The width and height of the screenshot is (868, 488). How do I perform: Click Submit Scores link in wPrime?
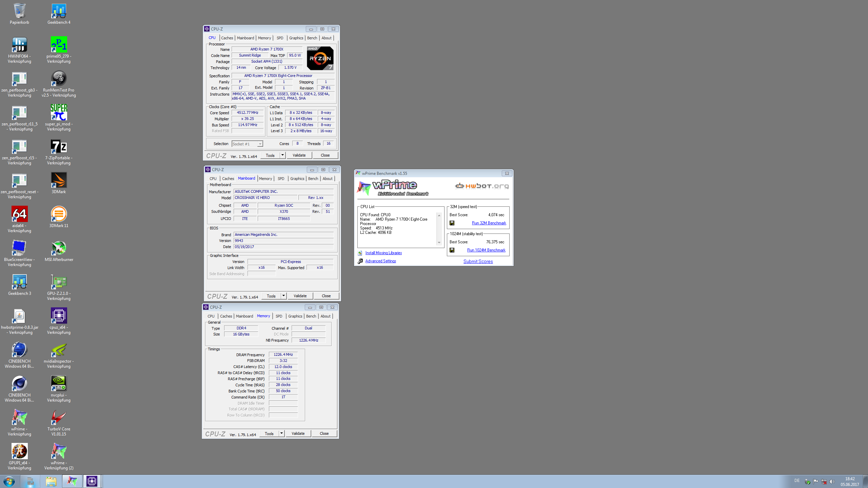pyautogui.click(x=478, y=261)
